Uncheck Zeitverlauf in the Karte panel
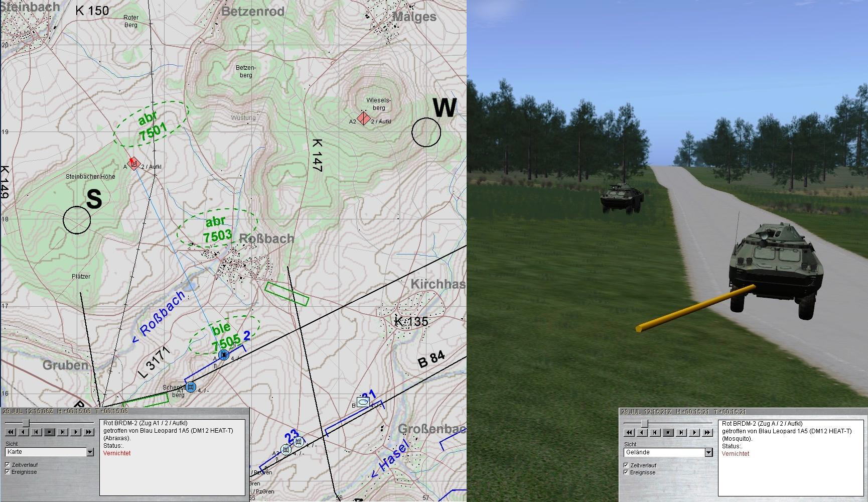This screenshot has width=868, height=502. coord(8,465)
